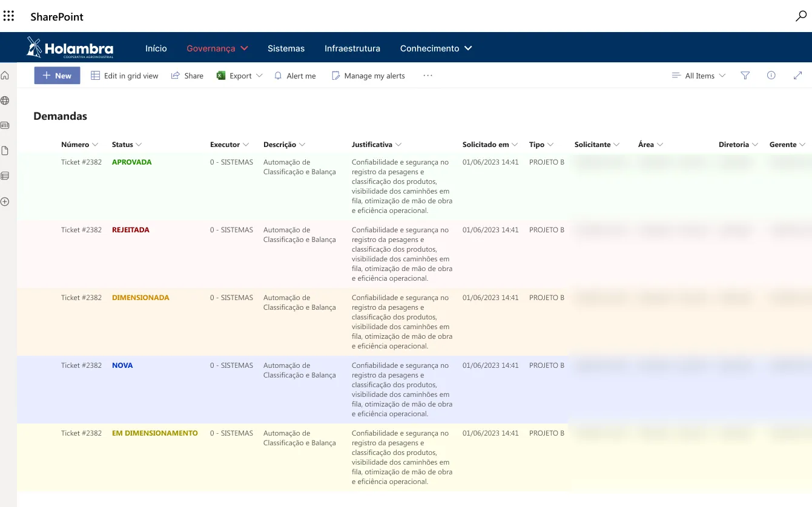Open Manage my alerts

coord(368,76)
